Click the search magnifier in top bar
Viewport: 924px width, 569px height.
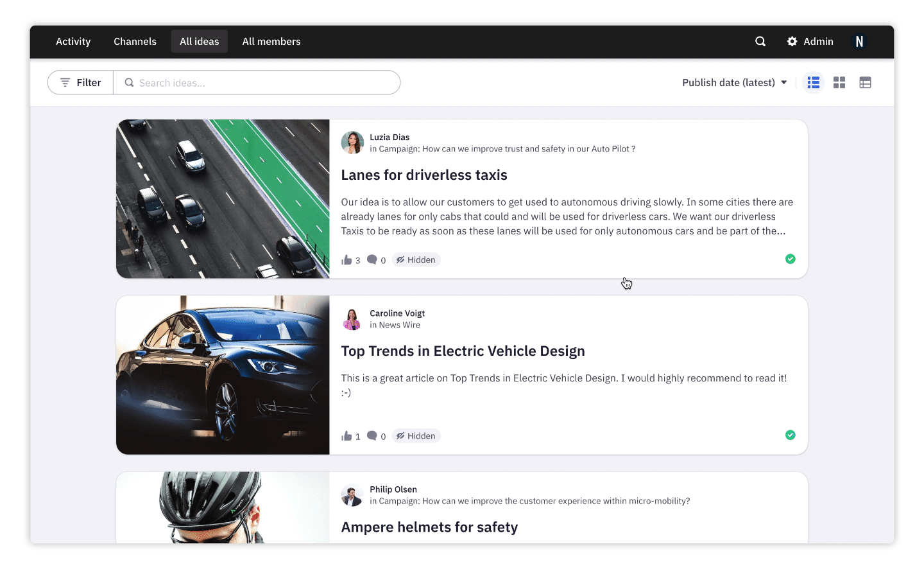point(760,41)
